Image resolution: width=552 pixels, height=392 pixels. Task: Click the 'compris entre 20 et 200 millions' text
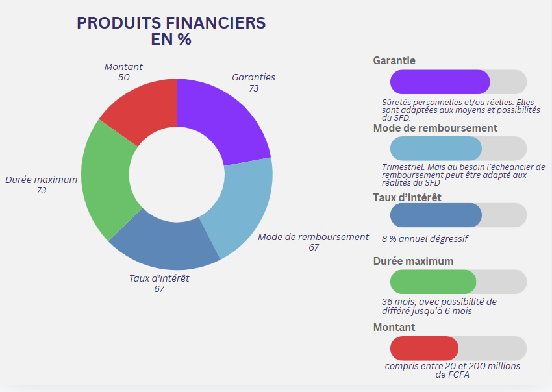coord(452,370)
